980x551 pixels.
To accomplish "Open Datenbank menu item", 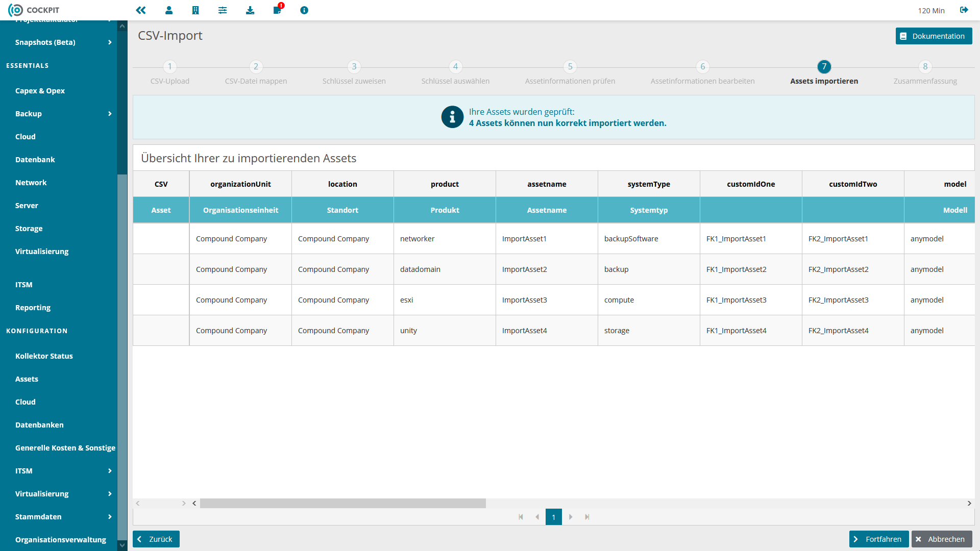I will pyautogui.click(x=35, y=160).
